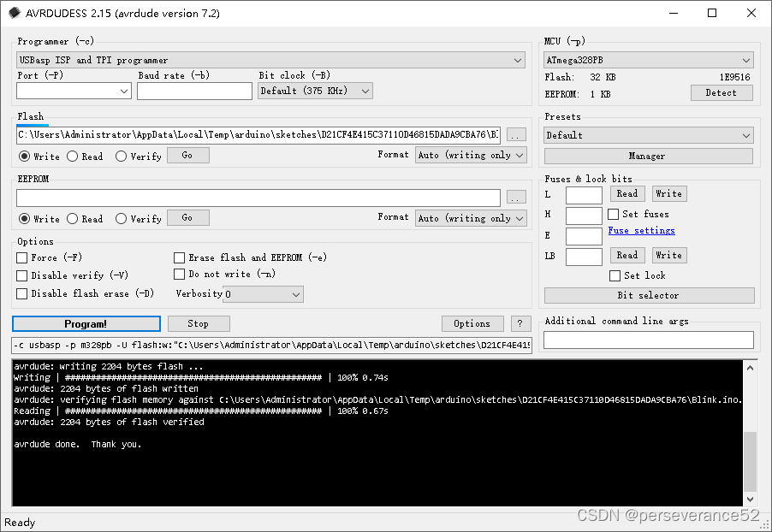Viewport: 772px width, 532px height.
Task: Check Erase flash and EEPROM (-e)
Action: 179,258
